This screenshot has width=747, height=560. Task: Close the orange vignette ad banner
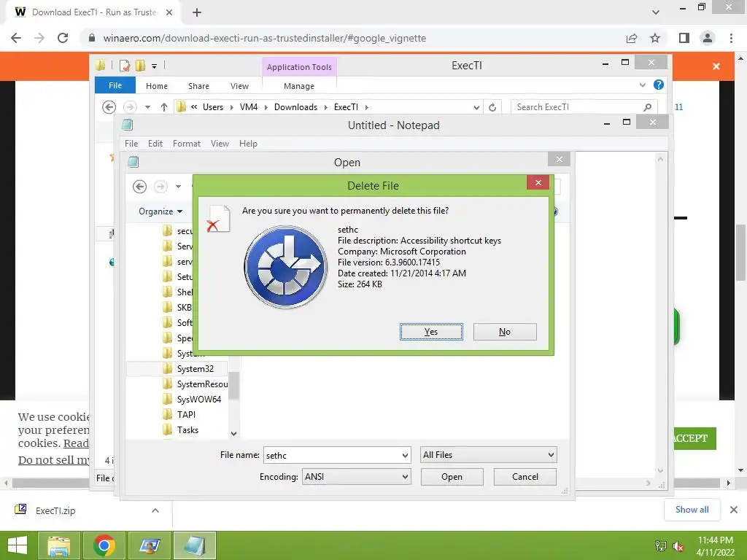(716, 66)
